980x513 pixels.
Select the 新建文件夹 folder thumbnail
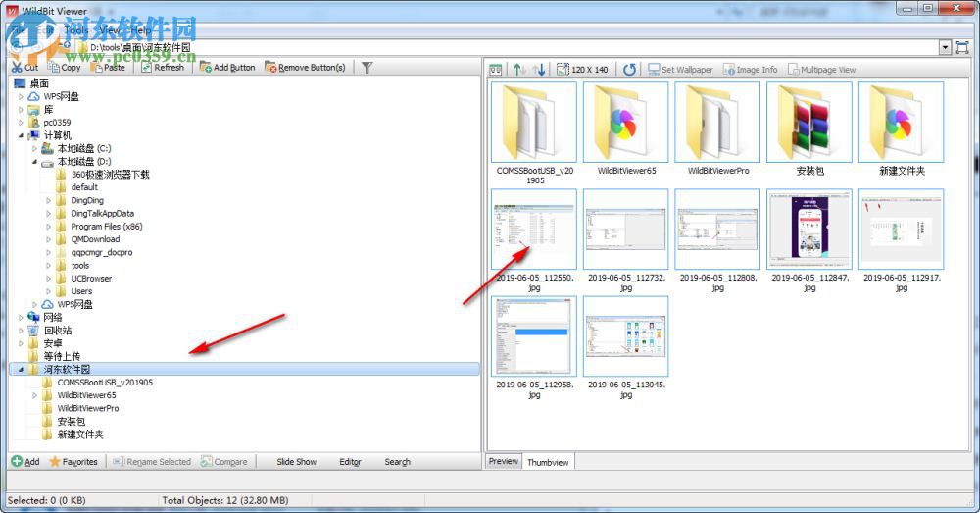point(902,123)
